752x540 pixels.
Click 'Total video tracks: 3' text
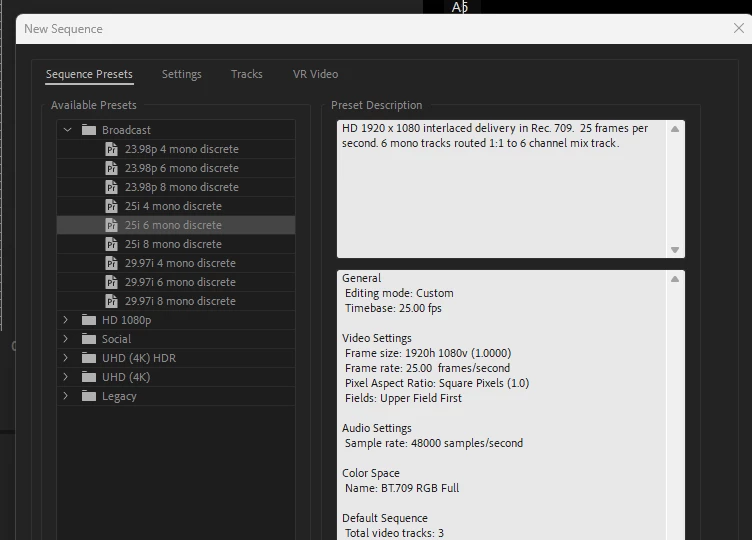pyautogui.click(x=394, y=533)
